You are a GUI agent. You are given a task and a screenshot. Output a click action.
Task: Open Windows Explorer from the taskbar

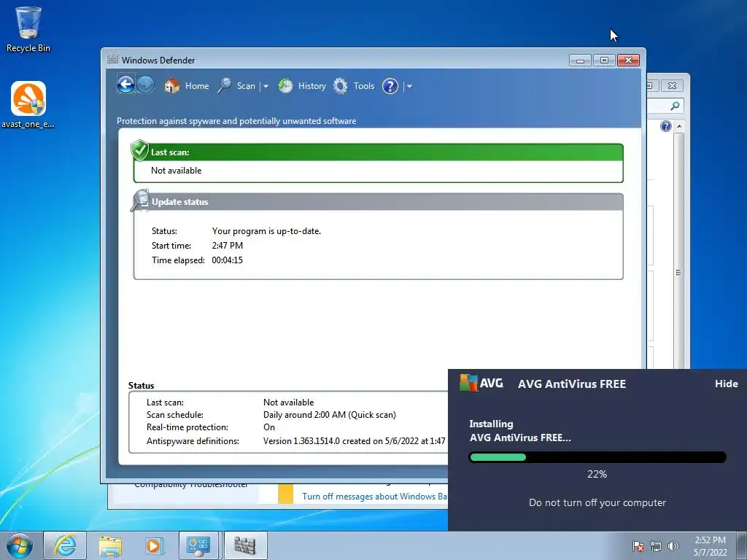(x=110, y=545)
